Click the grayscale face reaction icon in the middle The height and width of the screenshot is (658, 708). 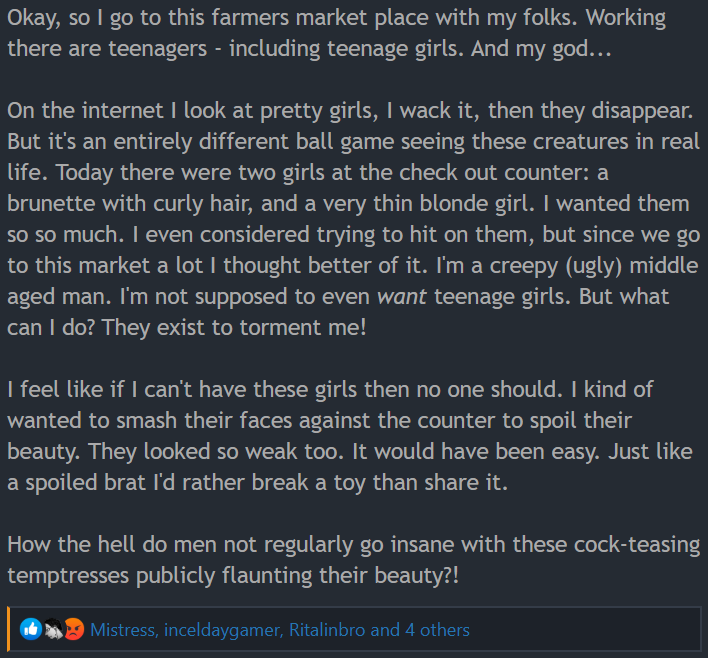tap(53, 629)
